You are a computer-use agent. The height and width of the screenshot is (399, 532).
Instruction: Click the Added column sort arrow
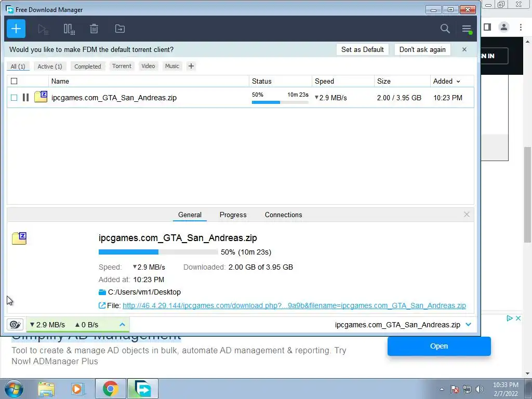(458, 82)
